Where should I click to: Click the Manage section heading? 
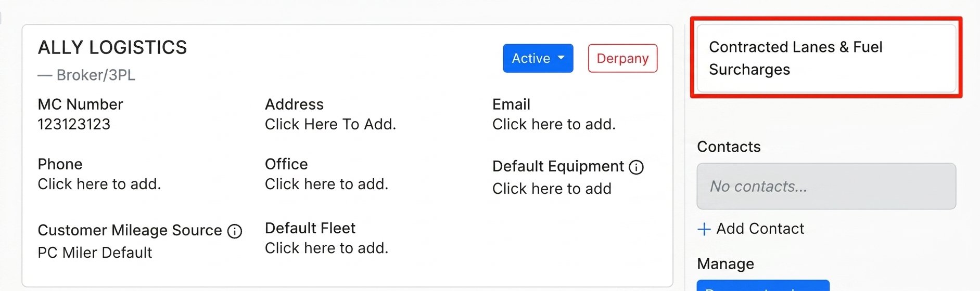pos(726,264)
